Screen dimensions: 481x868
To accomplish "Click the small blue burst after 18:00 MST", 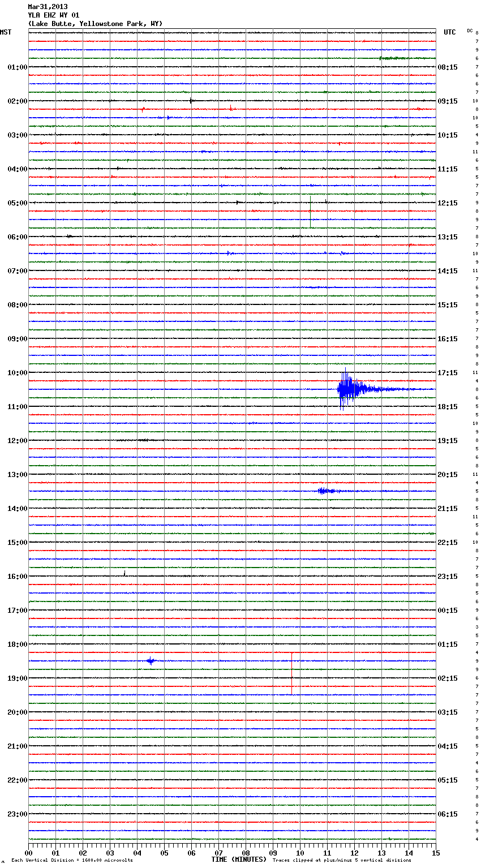I will click(x=151, y=660).
